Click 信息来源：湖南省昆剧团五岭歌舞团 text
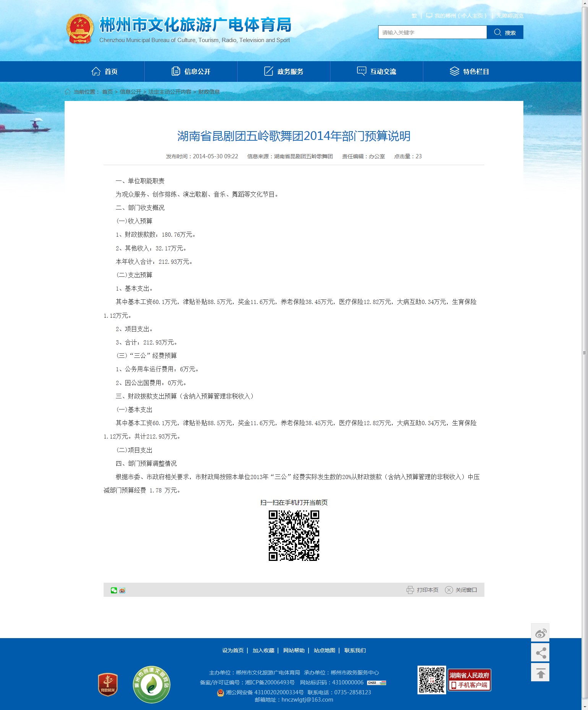The height and width of the screenshot is (710, 588). (x=290, y=156)
